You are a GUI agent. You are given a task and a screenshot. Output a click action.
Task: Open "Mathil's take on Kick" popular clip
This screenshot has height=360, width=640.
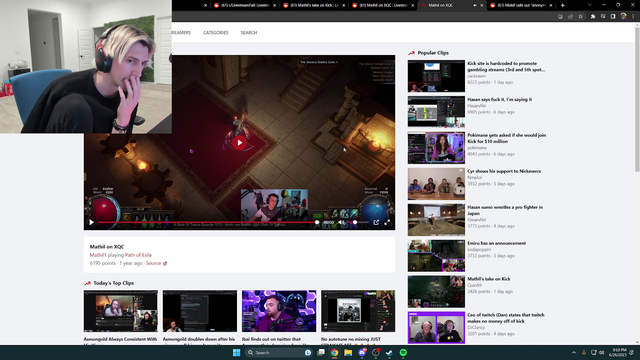click(x=489, y=279)
